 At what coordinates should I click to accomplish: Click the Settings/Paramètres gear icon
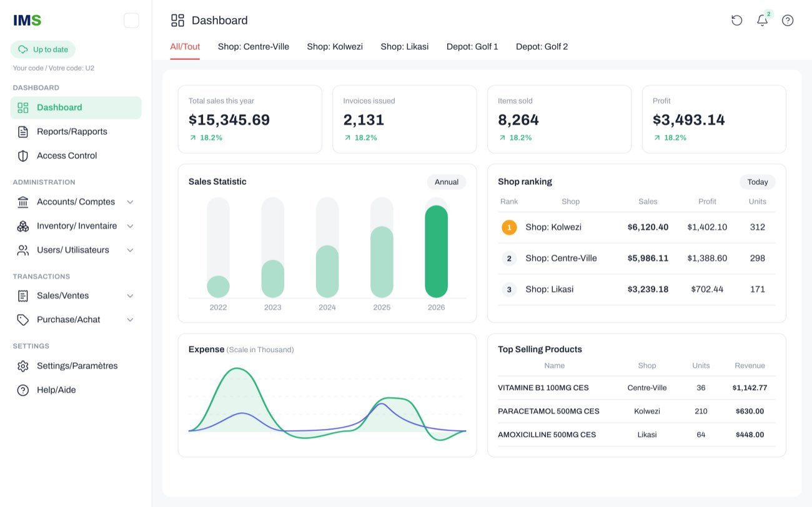[x=23, y=366]
